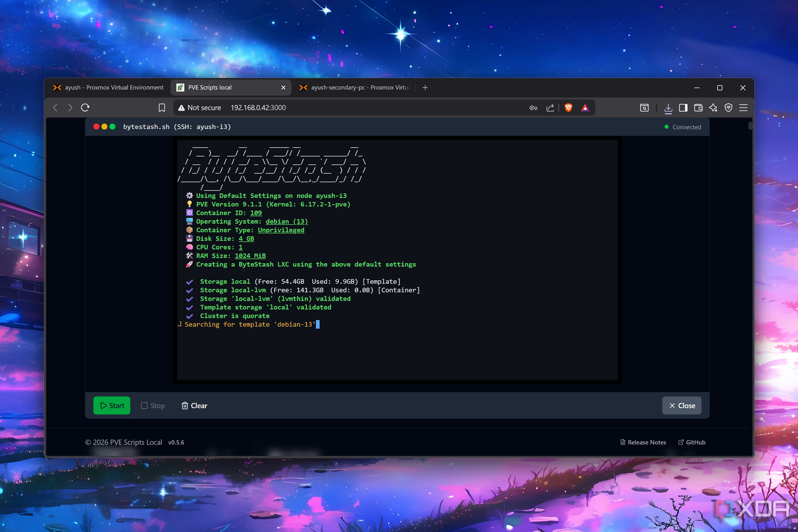The image size is (798, 532).
Task: Click the 1024 MiB RAM size value
Action: [x=250, y=256]
